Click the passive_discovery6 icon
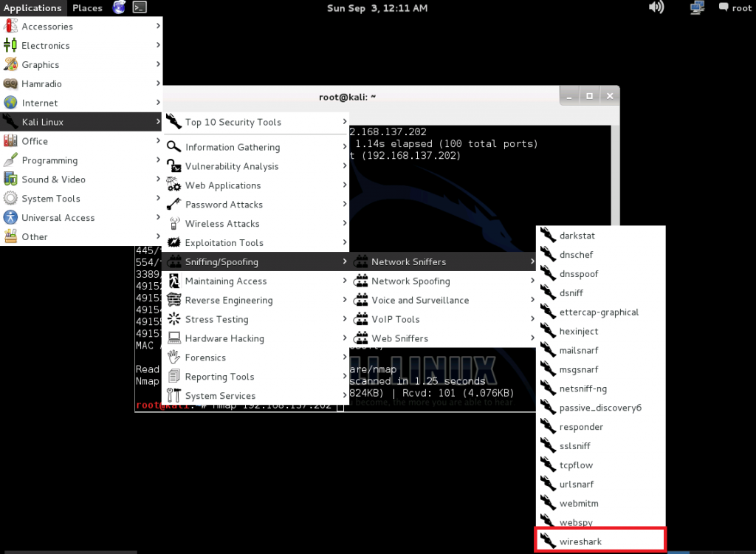756x554 pixels. 549,408
